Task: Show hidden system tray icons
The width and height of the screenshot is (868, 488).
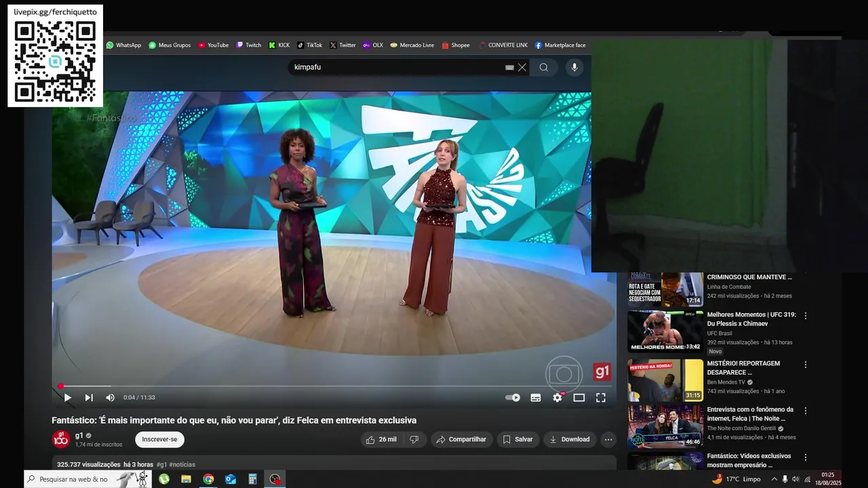Action: coord(774,479)
